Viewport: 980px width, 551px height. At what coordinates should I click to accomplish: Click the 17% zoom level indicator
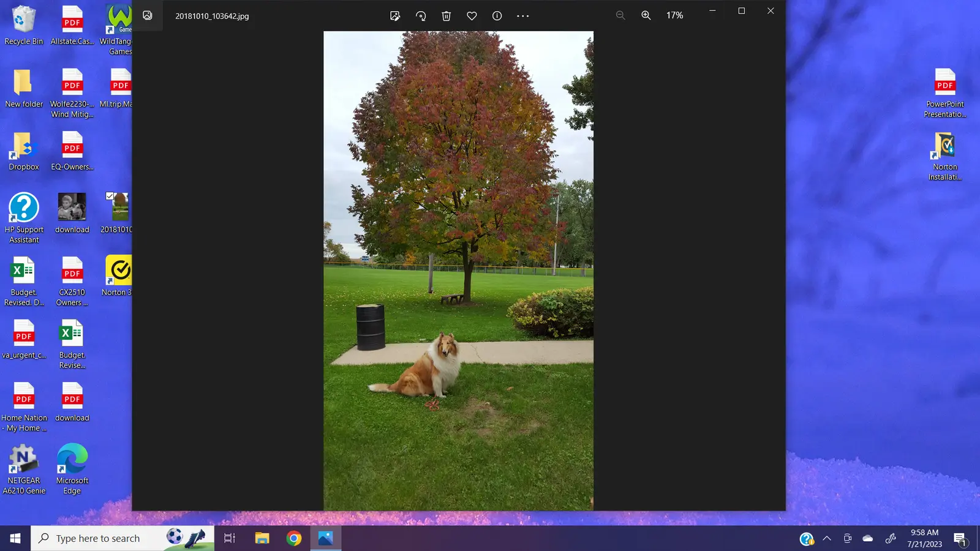click(674, 15)
